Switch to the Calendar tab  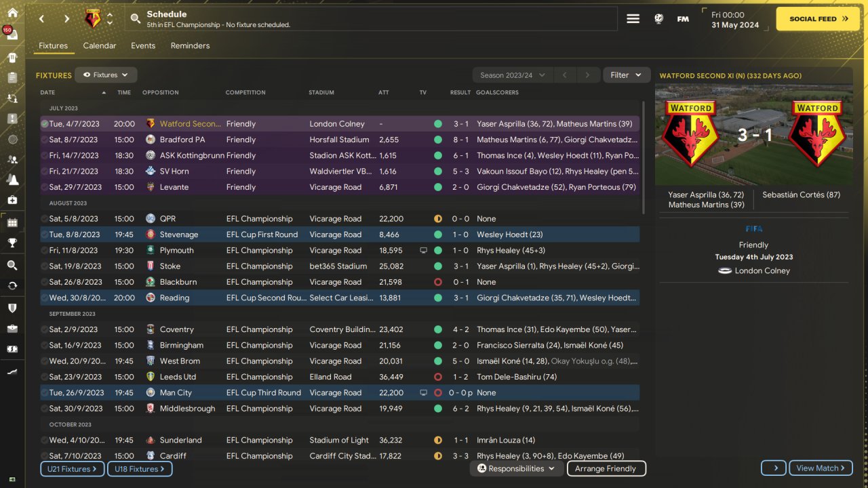click(x=100, y=46)
